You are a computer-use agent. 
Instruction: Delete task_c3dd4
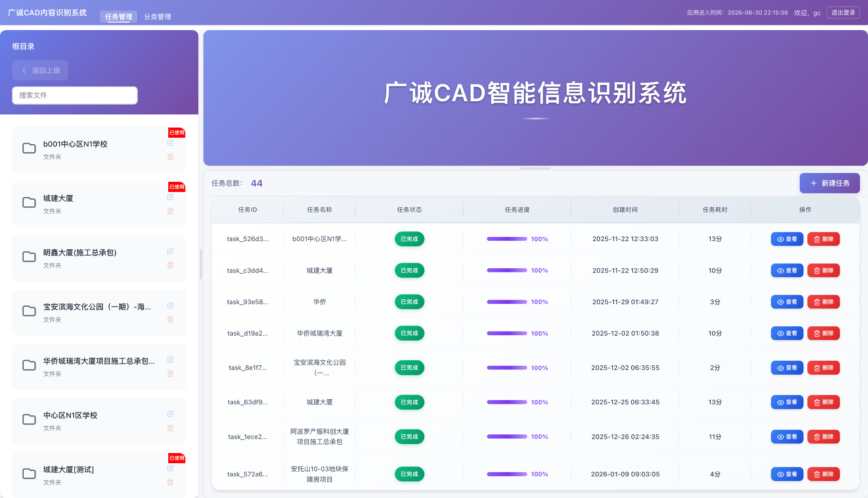[823, 270]
